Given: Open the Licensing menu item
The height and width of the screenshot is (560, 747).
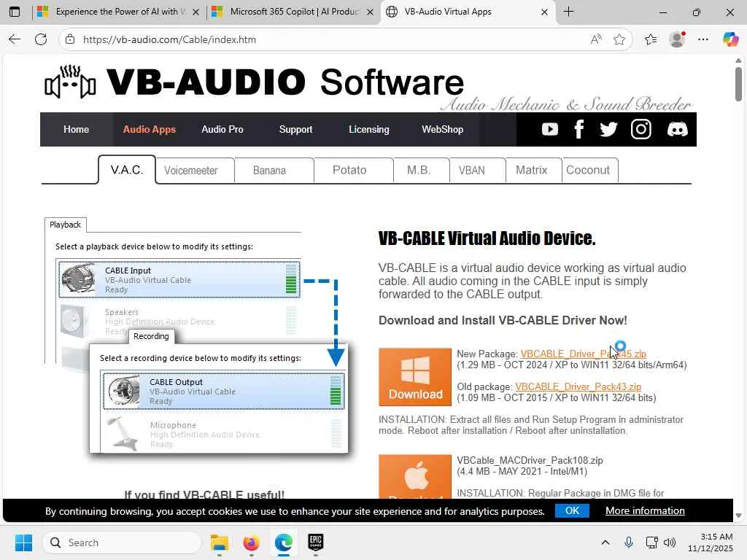Looking at the screenshot, I should (368, 129).
